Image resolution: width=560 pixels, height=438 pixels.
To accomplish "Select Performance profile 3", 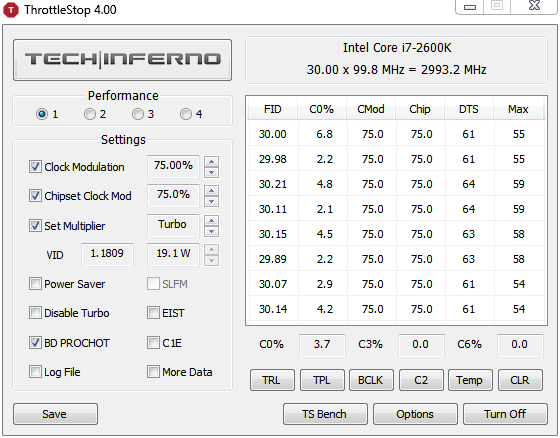I will pos(138,114).
